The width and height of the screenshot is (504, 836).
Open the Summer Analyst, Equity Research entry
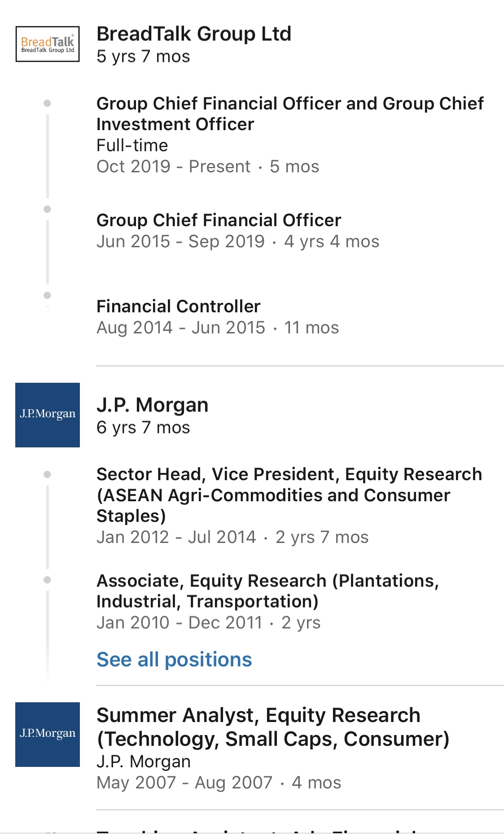pos(272,727)
